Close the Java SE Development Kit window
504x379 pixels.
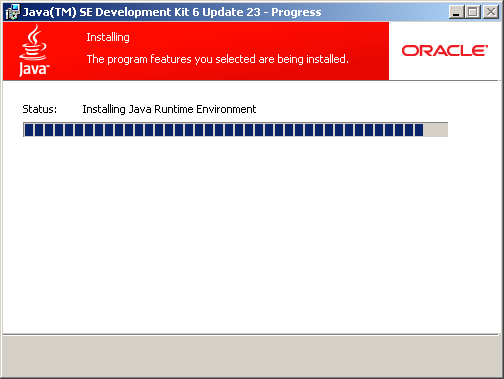click(491, 12)
